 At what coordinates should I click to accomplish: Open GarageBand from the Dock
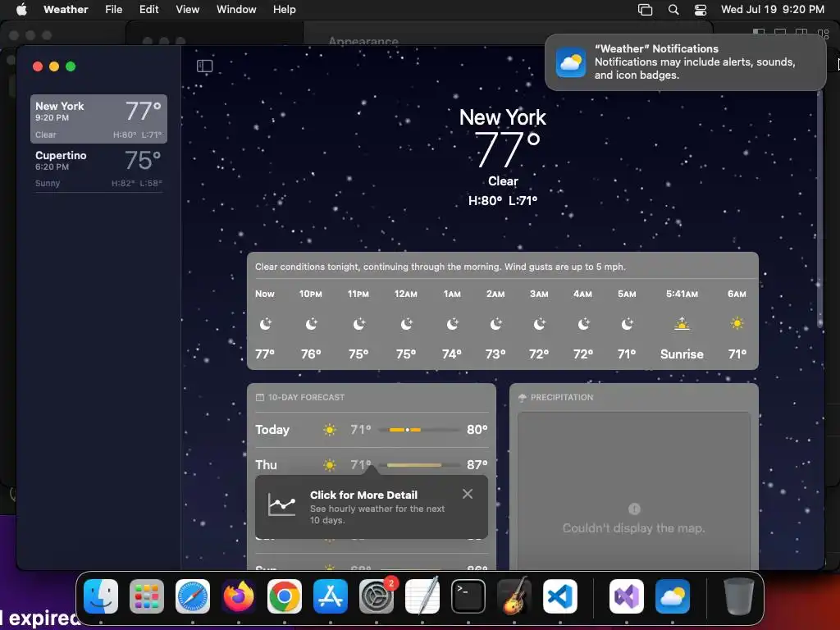[x=514, y=596]
